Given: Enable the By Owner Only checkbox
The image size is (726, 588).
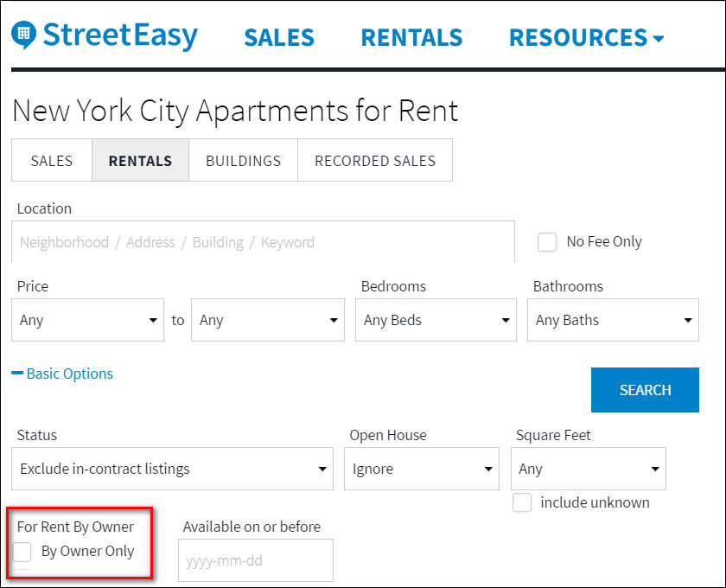Looking at the screenshot, I should (22, 552).
